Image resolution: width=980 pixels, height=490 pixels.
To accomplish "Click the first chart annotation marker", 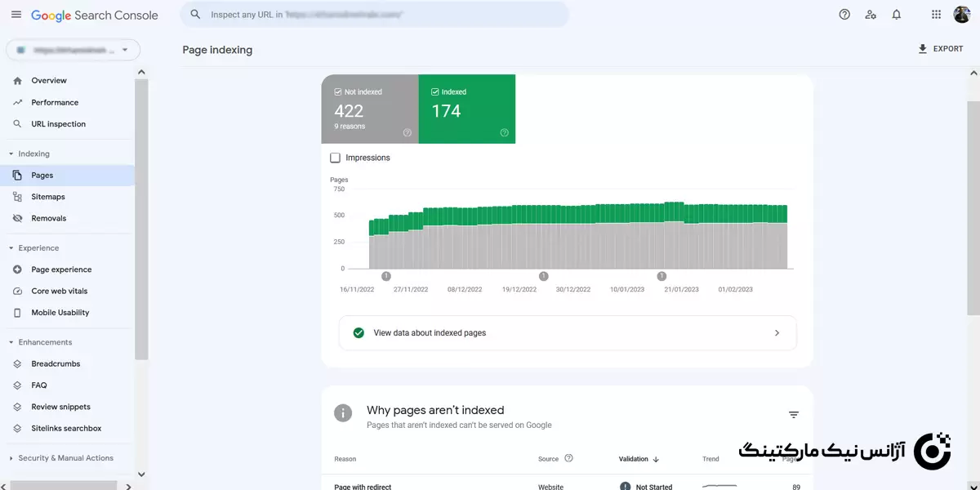I will [x=386, y=276].
